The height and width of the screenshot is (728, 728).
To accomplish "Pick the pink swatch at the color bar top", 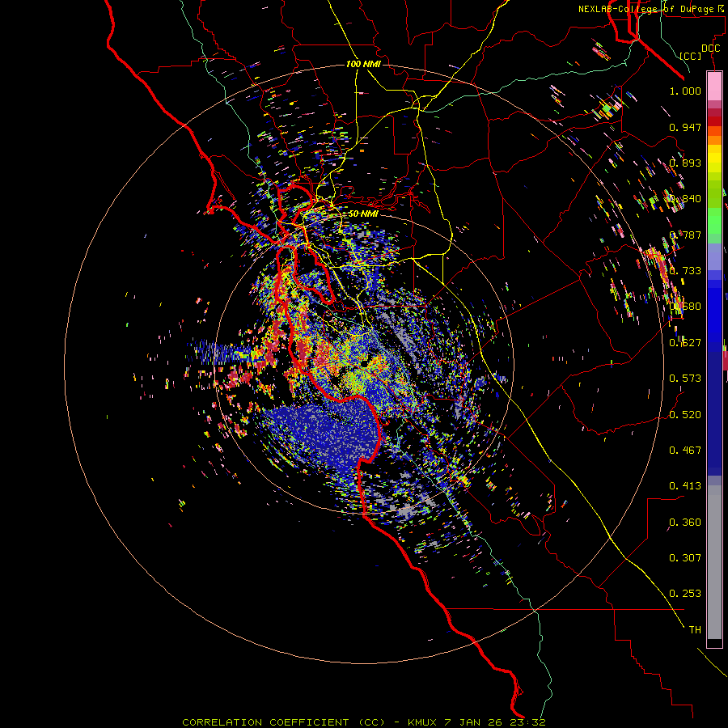I will pyautogui.click(x=714, y=87).
